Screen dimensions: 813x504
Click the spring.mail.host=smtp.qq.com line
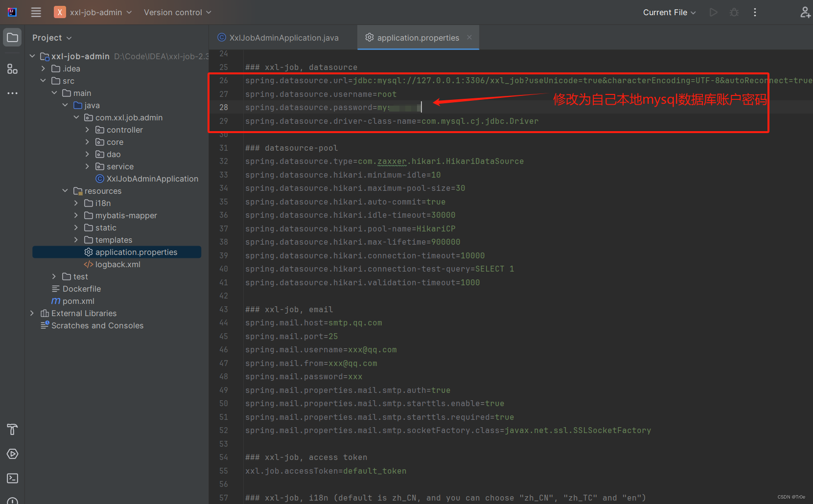314,322
